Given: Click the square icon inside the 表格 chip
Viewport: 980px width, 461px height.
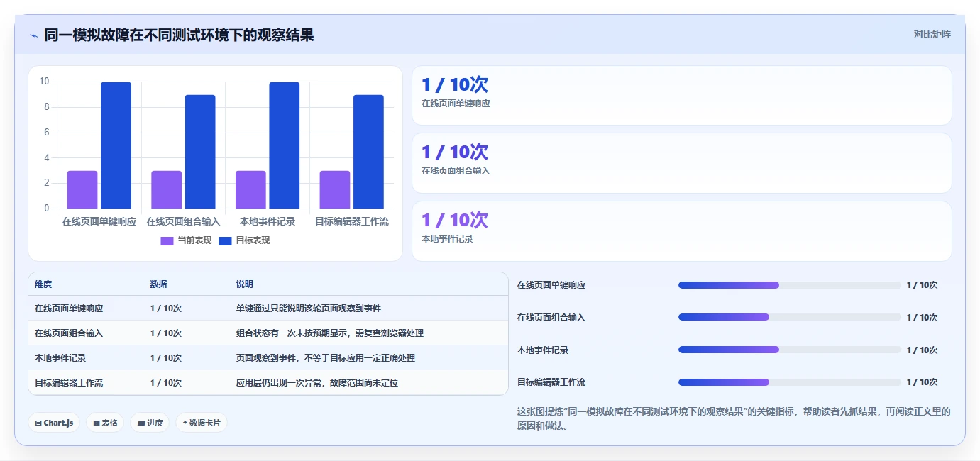Looking at the screenshot, I should click(97, 423).
